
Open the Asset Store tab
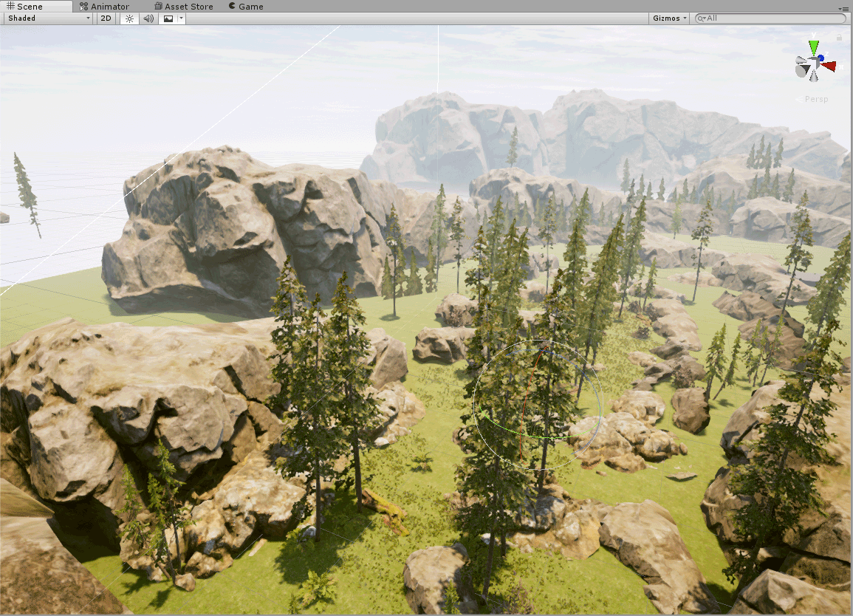click(184, 7)
